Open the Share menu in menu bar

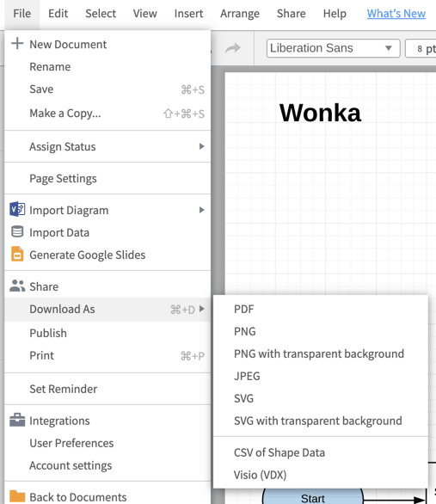291,14
